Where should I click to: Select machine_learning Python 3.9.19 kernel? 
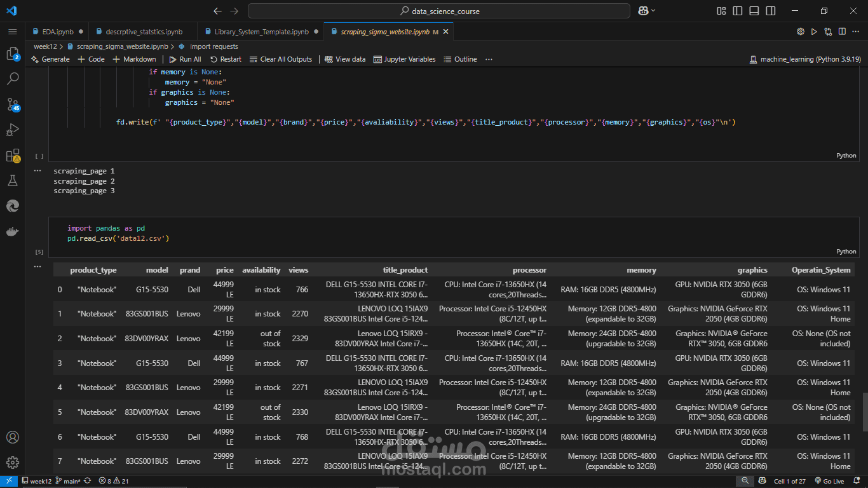point(805,59)
